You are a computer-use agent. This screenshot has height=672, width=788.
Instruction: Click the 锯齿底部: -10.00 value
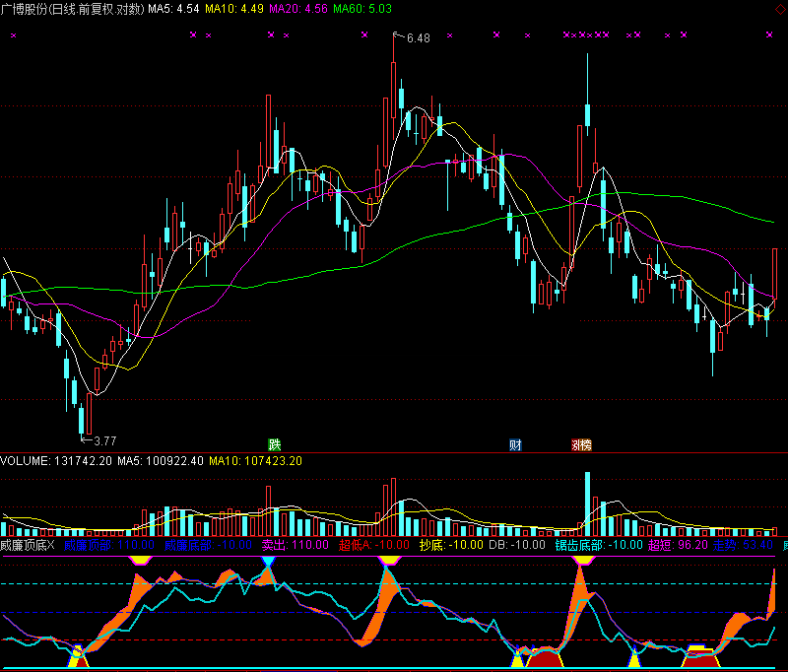(599, 545)
